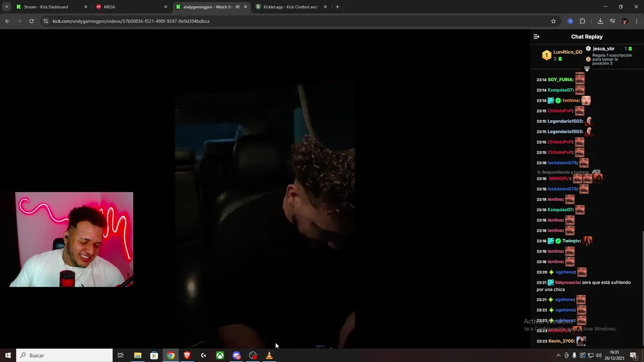Open Brave browser from taskbar

[x=187, y=355]
